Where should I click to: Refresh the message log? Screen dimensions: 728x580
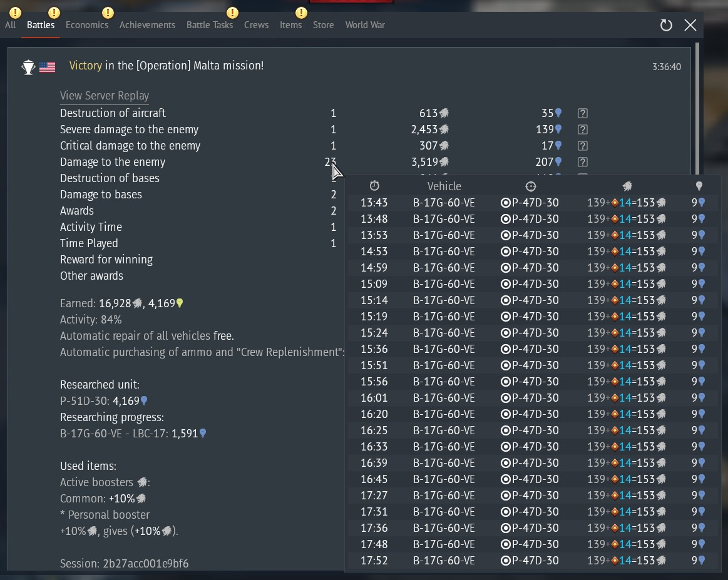[666, 25]
